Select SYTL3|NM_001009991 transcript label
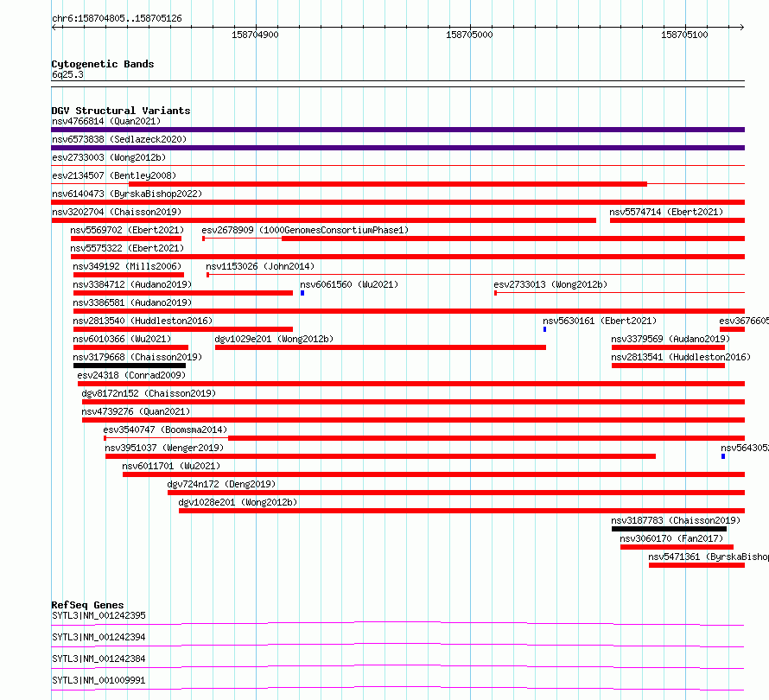Viewport: 769px width, 700px height. pyautogui.click(x=99, y=680)
